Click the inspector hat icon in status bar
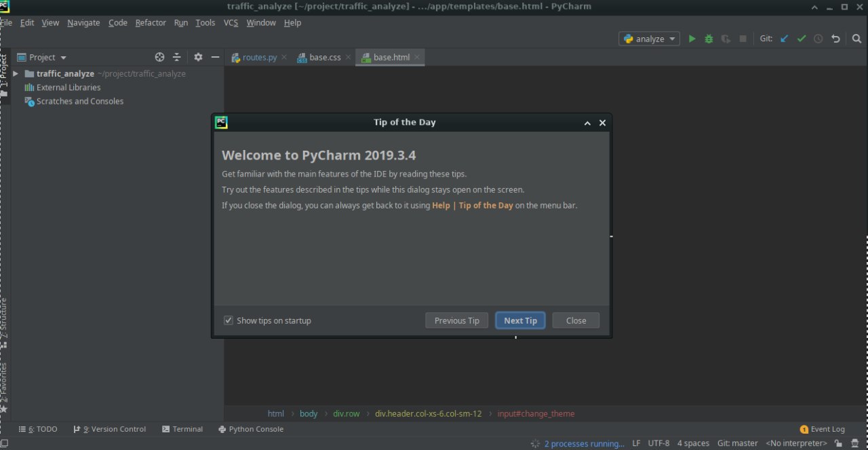Viewport: 868px width, 450px height. point(855,443)
